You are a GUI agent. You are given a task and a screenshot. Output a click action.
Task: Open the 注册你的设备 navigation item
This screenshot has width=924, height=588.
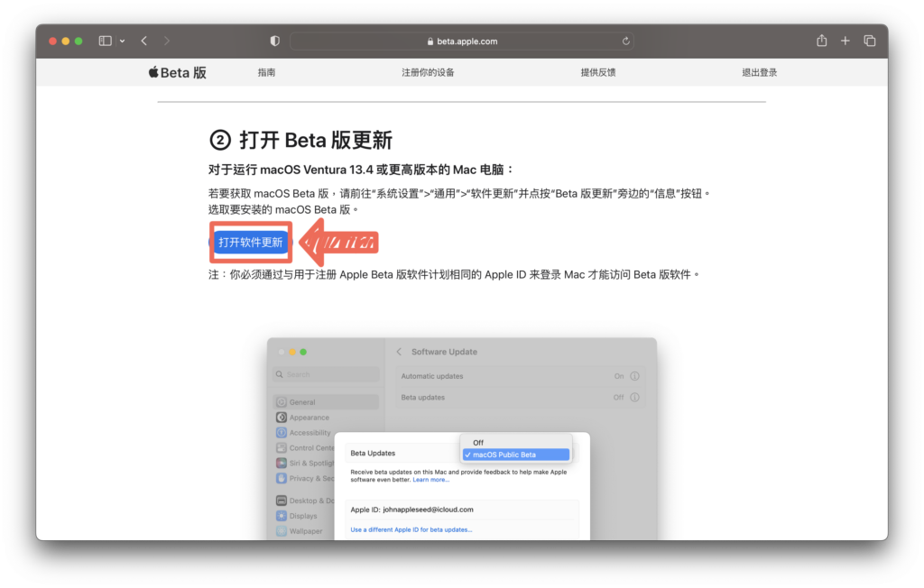click(428, 72)
